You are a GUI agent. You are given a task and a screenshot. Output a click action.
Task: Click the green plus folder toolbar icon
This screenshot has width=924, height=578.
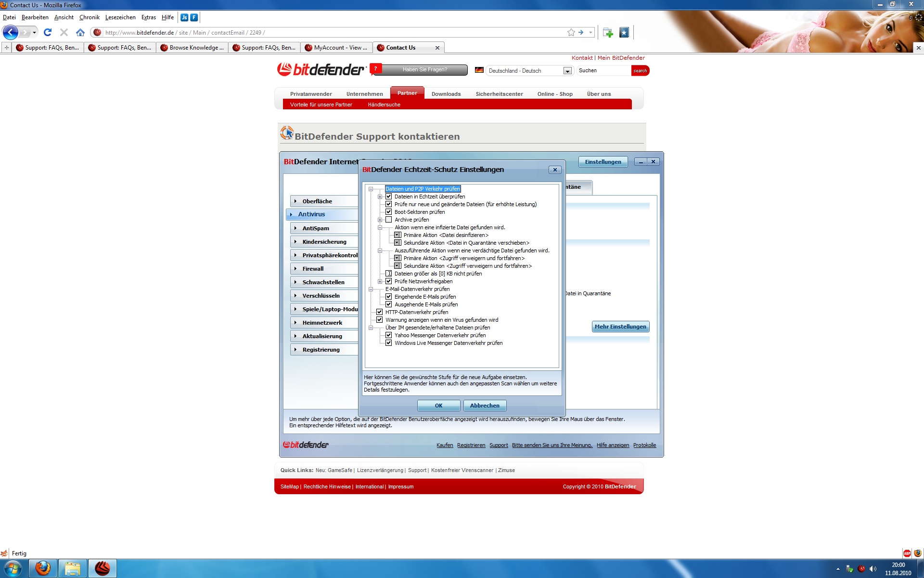[x=608, y=32]
